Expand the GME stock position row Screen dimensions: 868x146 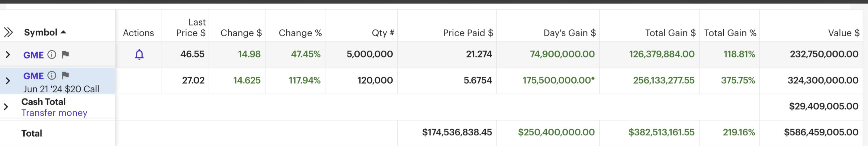tap(8, 55)
